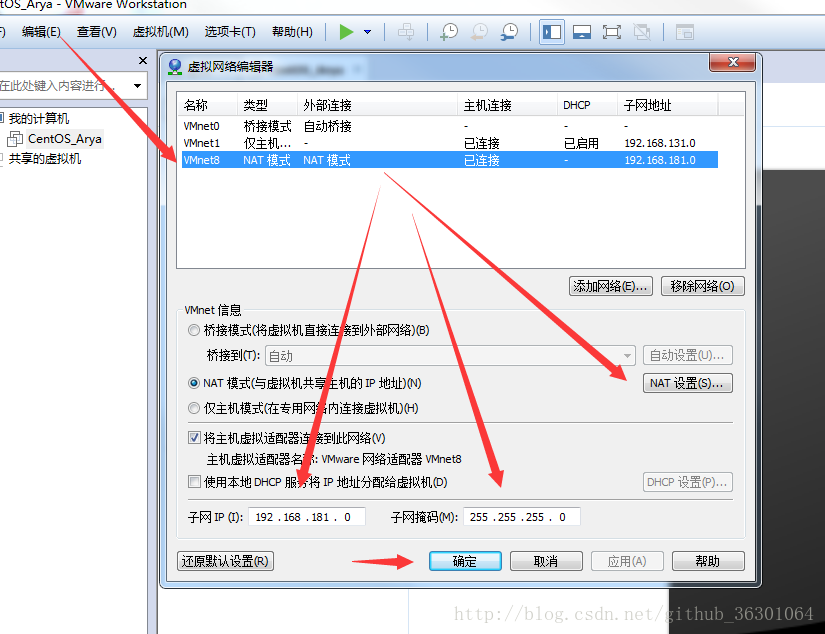Viewport: 825px width, 634px height.
Task: Click the 192.168.131.0 subnet cell
Action: (660, 143)
